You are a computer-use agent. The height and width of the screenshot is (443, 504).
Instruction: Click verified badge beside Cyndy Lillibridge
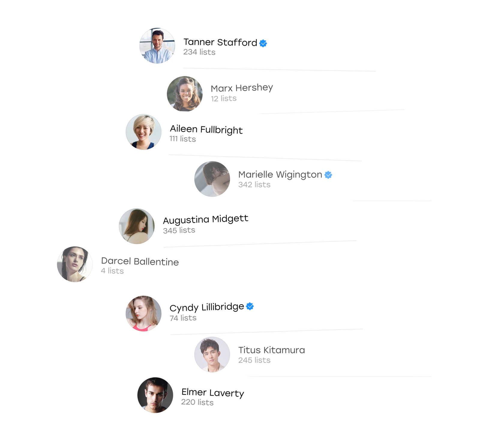(x=250, y=306)
